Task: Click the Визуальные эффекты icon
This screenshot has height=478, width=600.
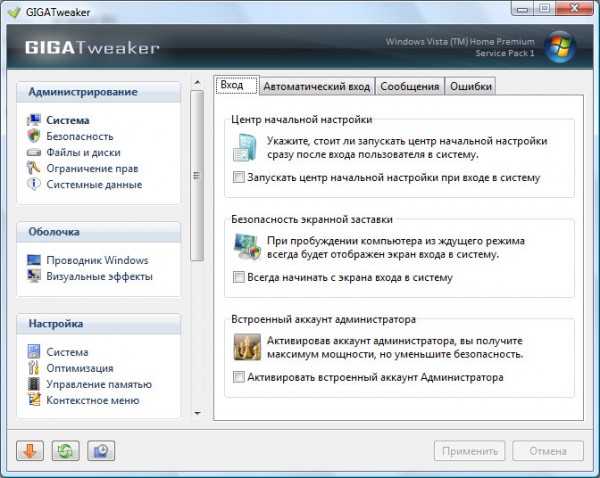Action: click(34, 276)
